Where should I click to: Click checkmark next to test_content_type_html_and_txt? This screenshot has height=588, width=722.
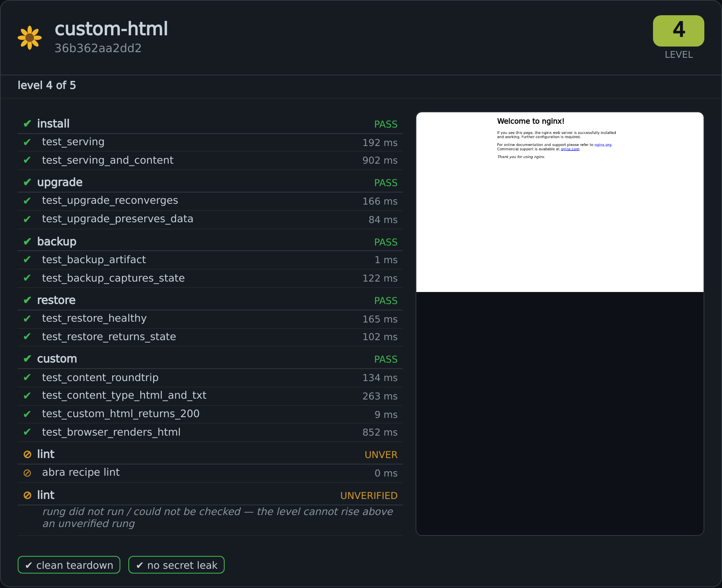[27, 395]
